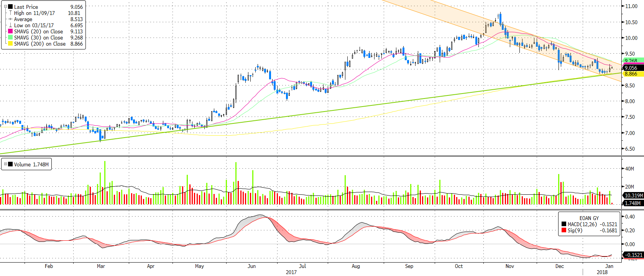
Task: Click the High marker icon in legend
Action: [10, 13]
